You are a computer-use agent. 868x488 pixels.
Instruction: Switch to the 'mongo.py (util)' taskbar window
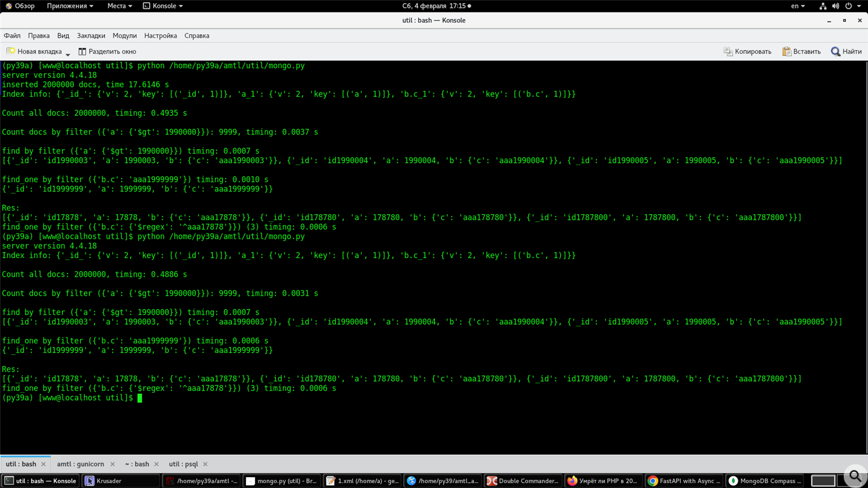click(282, 481)
